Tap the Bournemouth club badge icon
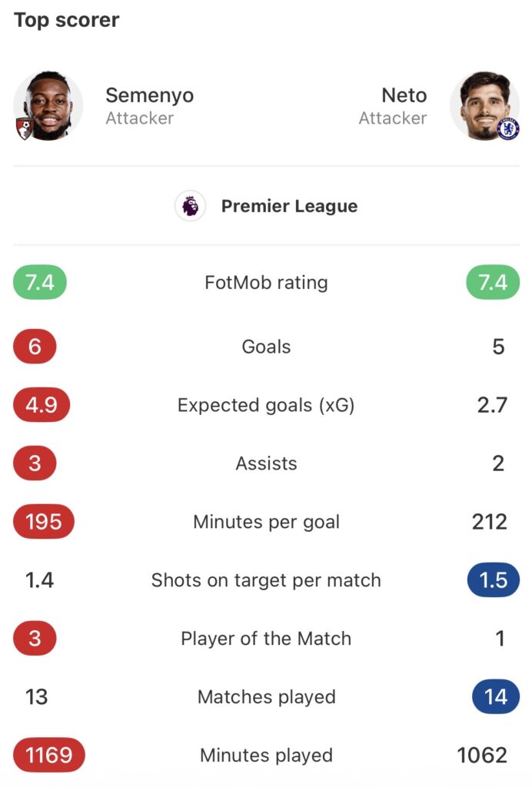The height and width of the screenshot is (787, 532). pyautogui.click(x=23, y=128)
